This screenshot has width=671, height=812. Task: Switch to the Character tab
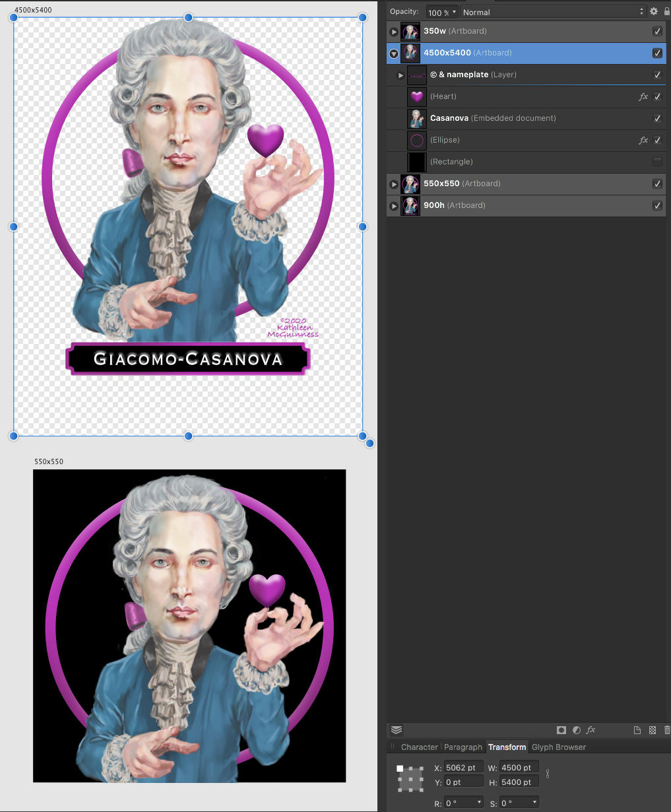pos(419,747)
